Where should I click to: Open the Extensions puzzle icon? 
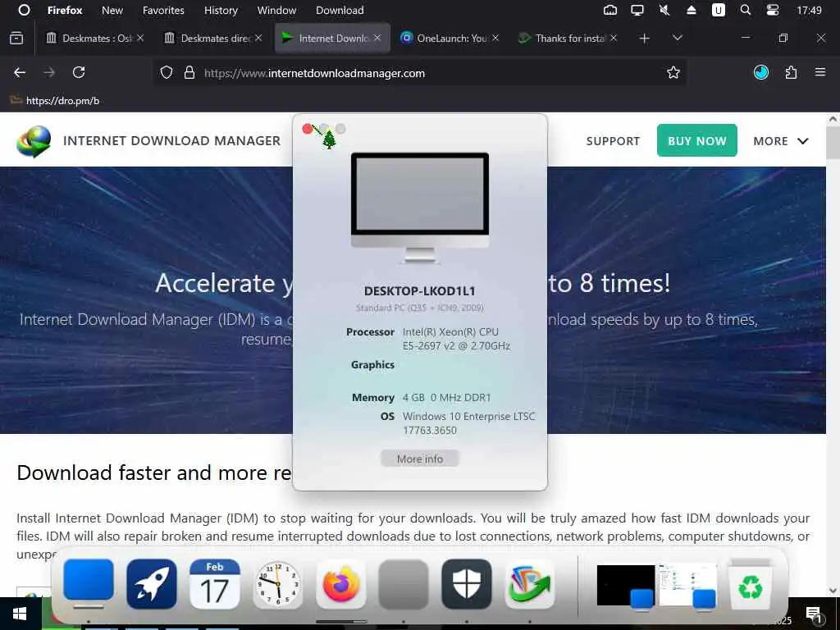791,72
